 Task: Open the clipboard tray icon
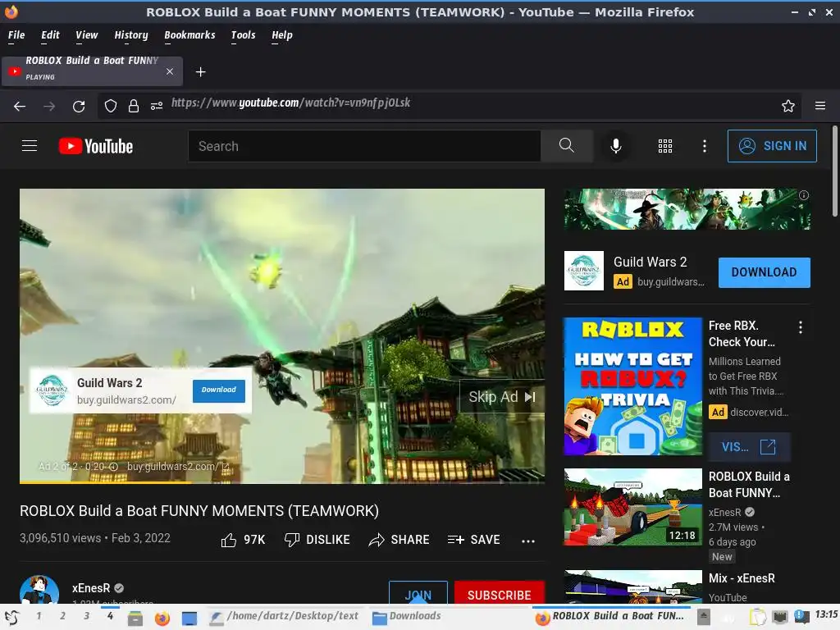pos(757,617)
